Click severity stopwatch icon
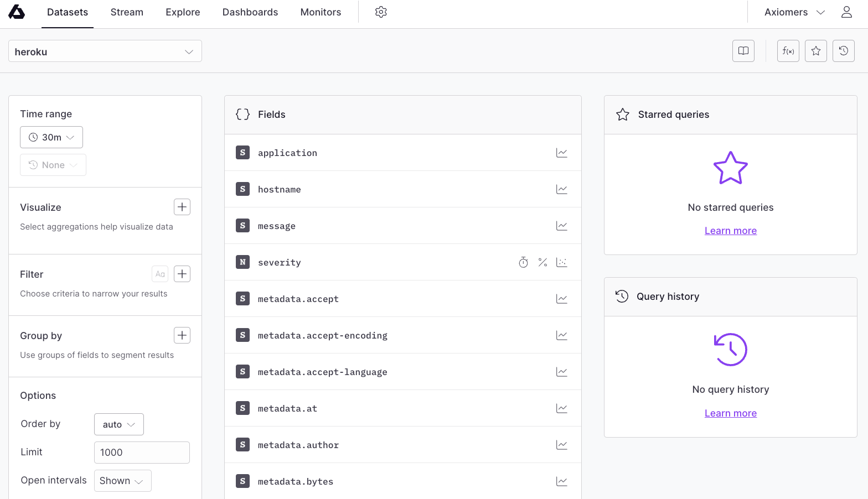The image size is (868, 499). [524, 262]
